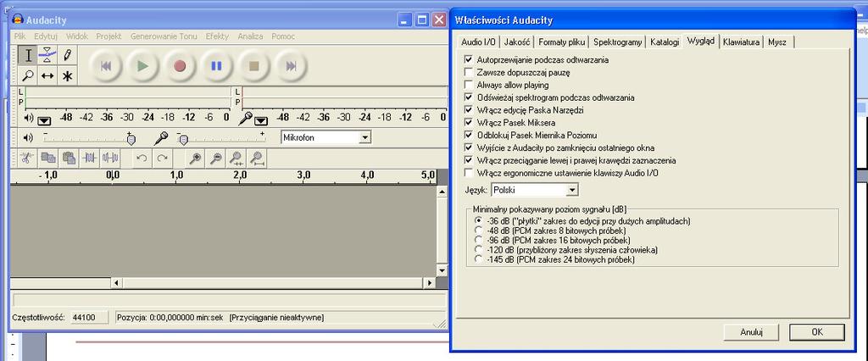Viewport: 868px width, 361px height.
Task: Click the Trim outside selection icon
Action: pyautogui.click(x=89, y=158)
